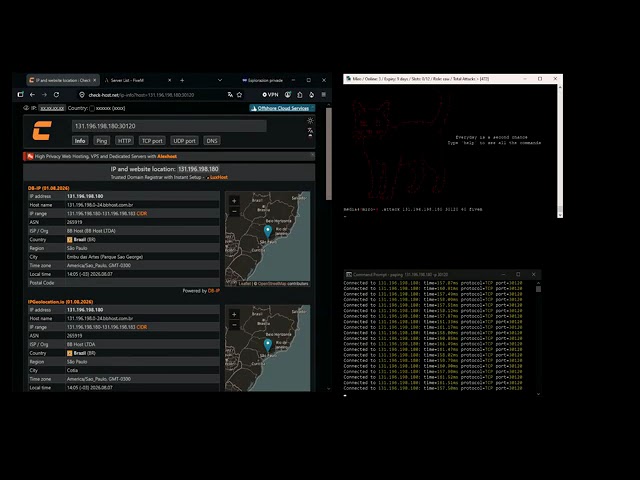The height and width of the screenshot is (480, 640).
Task: Bookmark this page with the star icon
Action: point(240,95)
